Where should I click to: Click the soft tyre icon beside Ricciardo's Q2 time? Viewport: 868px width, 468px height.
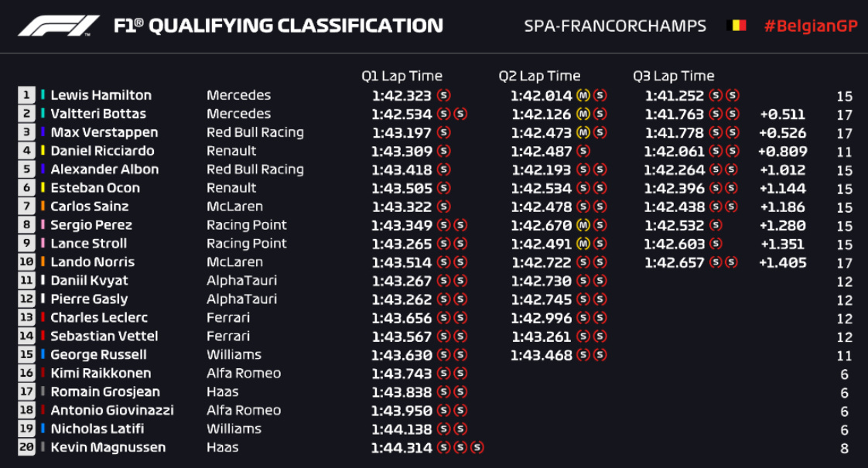583,152
